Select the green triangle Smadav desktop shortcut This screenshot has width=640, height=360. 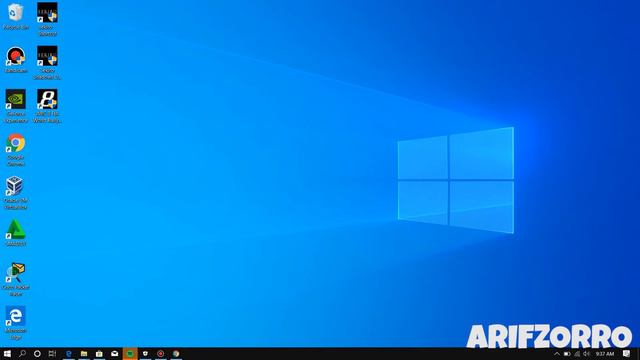tap(16, 233)
